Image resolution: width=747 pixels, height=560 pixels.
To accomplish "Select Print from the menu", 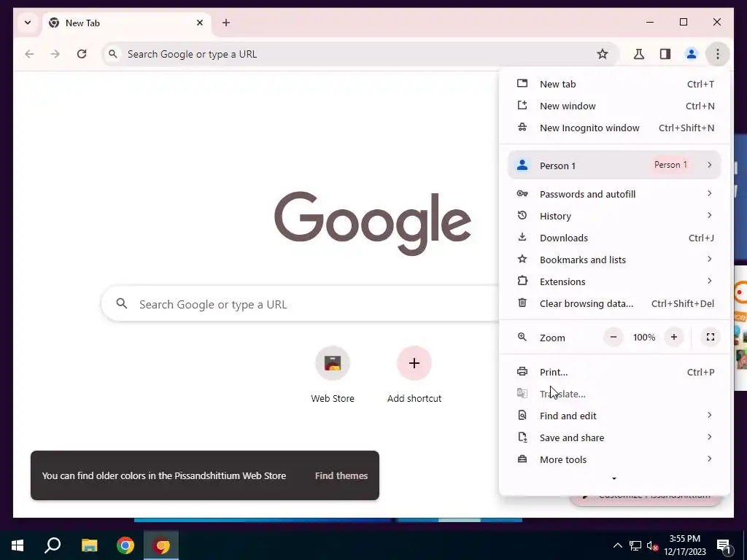I will pos(614,372).
